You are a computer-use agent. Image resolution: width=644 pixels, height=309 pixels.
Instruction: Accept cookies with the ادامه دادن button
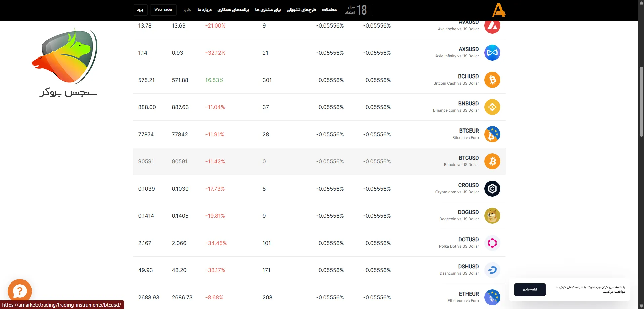point(530,289)
